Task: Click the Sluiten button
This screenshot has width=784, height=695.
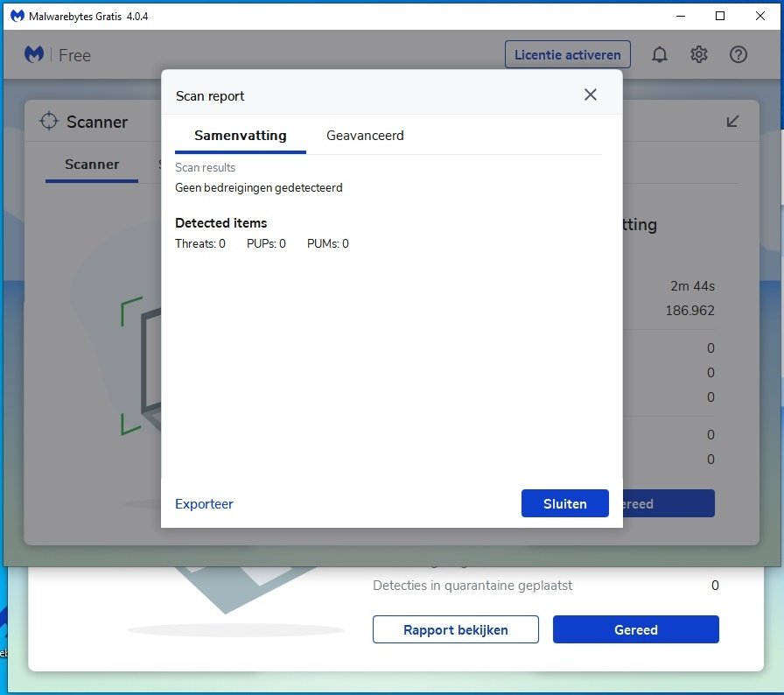Action: click(x=565, y=503)
